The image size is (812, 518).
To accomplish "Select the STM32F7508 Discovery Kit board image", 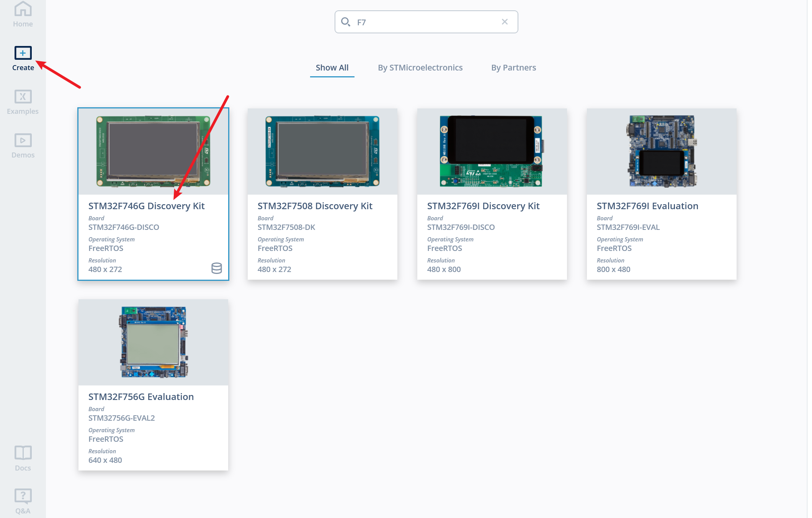I will click(x=322, y=151).
